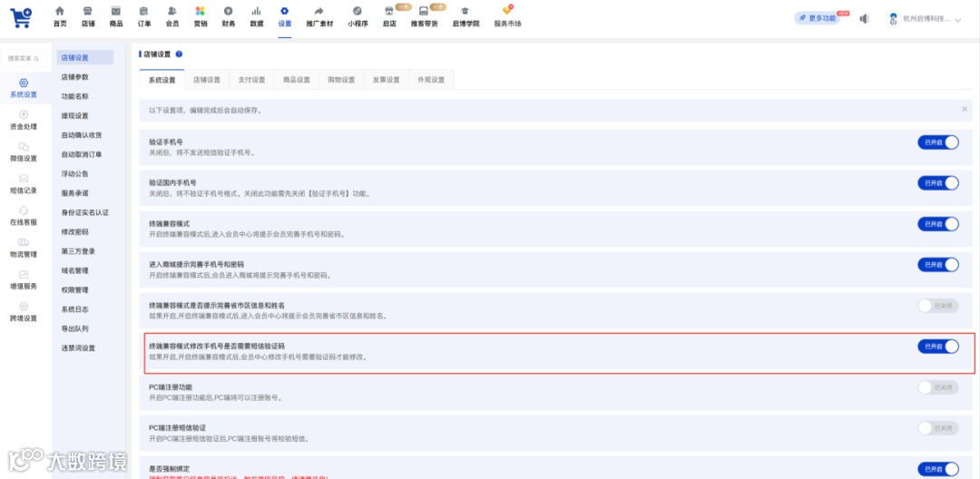This screenshot has height=479, width=980.
Task: Go to 店铺 store section
Action: point(88,17)
